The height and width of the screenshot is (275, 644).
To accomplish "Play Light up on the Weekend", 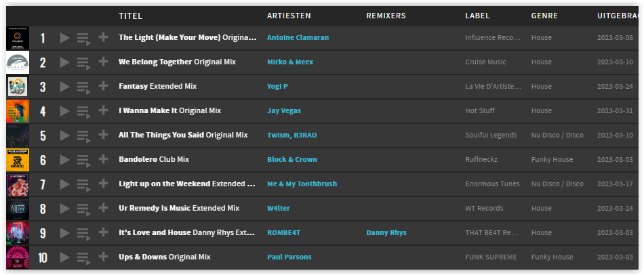I will tap(64, 184).
